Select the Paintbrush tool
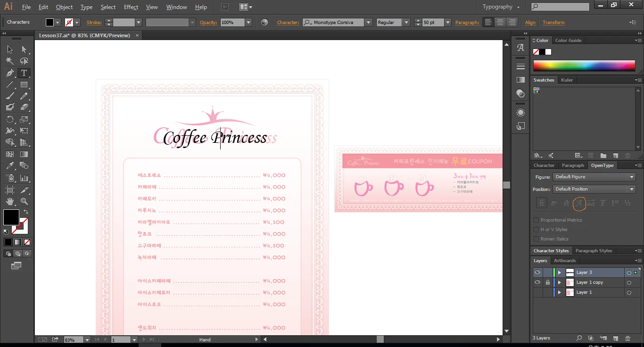This screenshot has height=347, width=644. (10, 96)
